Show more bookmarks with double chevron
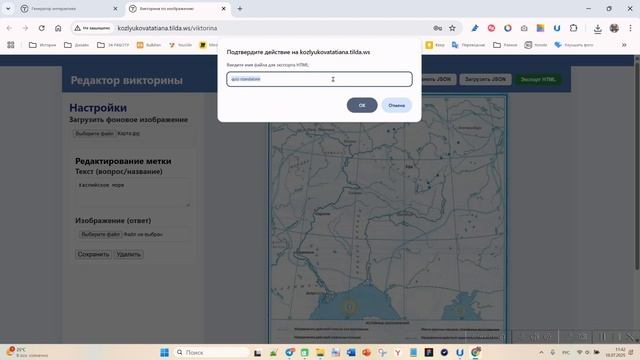This screenshot has height=360, width=640. coord(624,45)
